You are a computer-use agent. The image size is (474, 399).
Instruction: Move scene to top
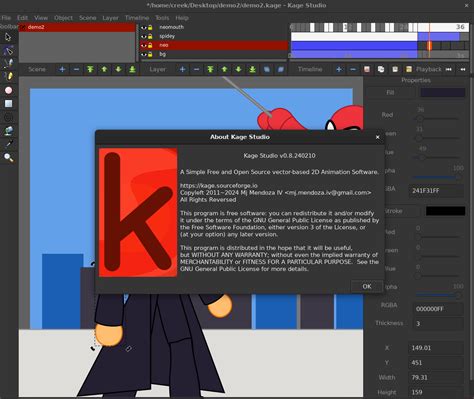coord(90,69)
